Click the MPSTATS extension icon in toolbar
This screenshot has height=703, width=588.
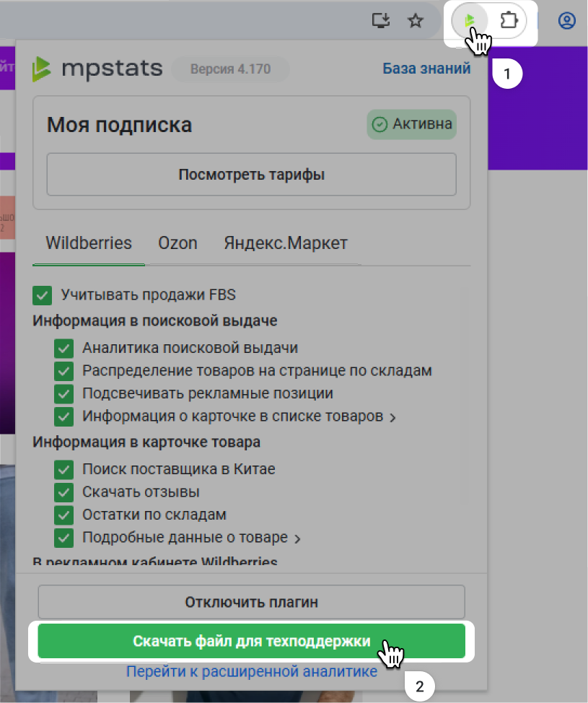click(x=470, y=21)
